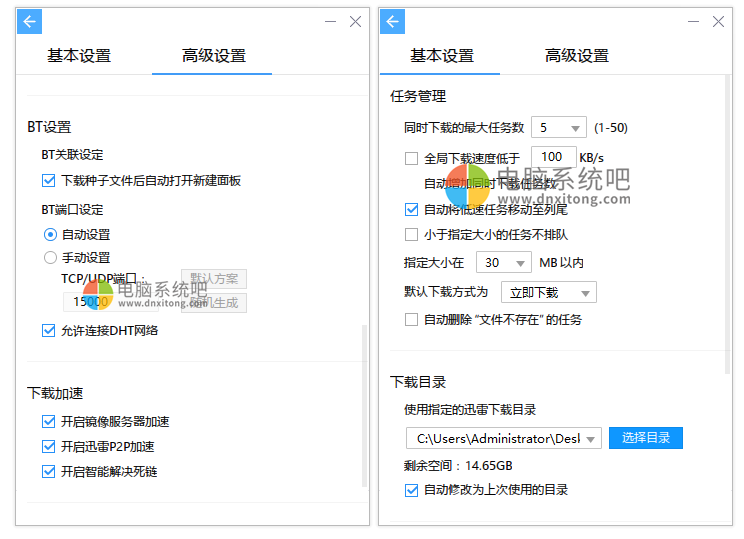Viewport: 744px width, 539px height.
Task: Switch to 高级设置 tab in right window
Action: [576, 56]
